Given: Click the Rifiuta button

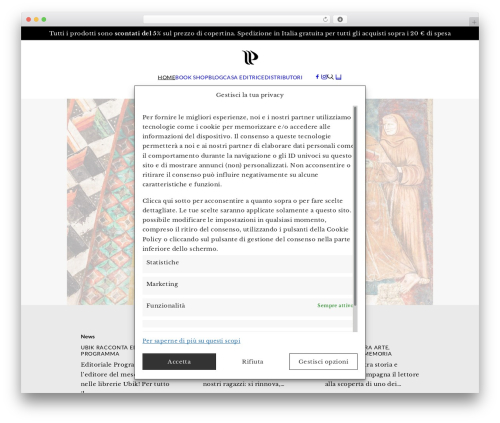Looking at the screenshot, I should 252,362.
